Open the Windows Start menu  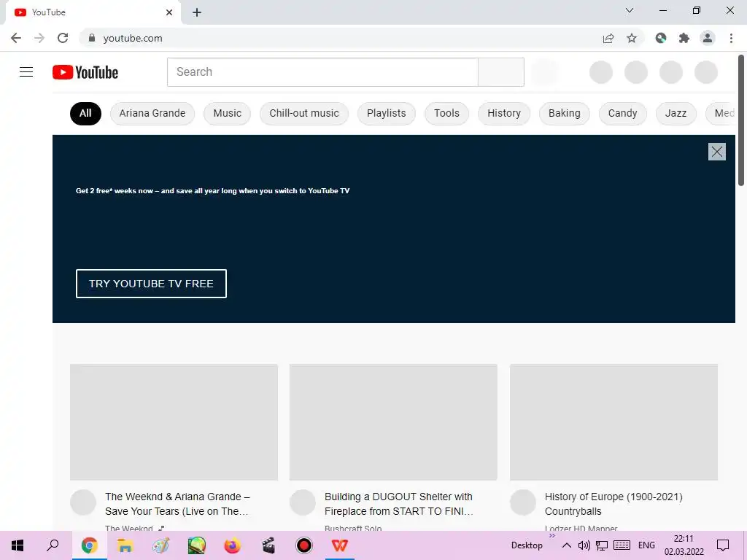tap(18, 545)
